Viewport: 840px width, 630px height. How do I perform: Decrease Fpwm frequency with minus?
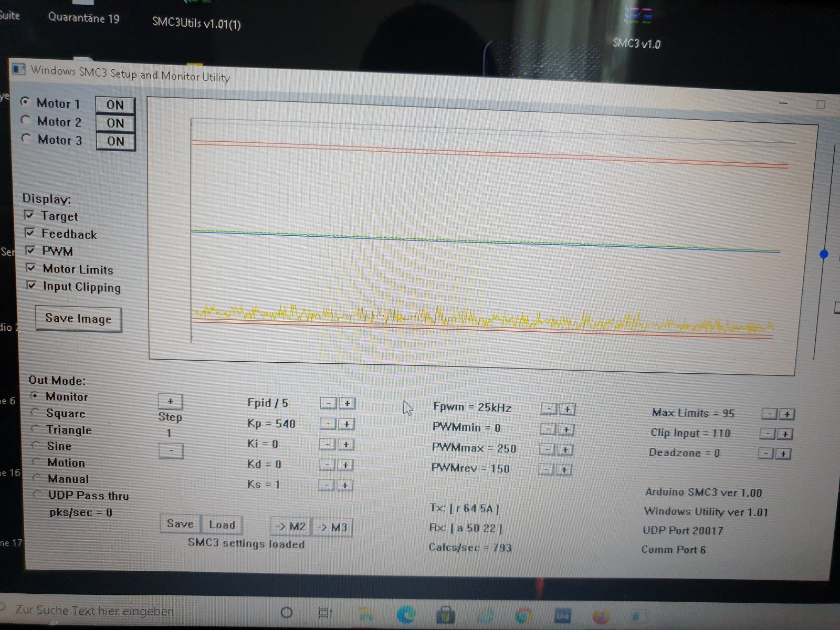(549, 409)
